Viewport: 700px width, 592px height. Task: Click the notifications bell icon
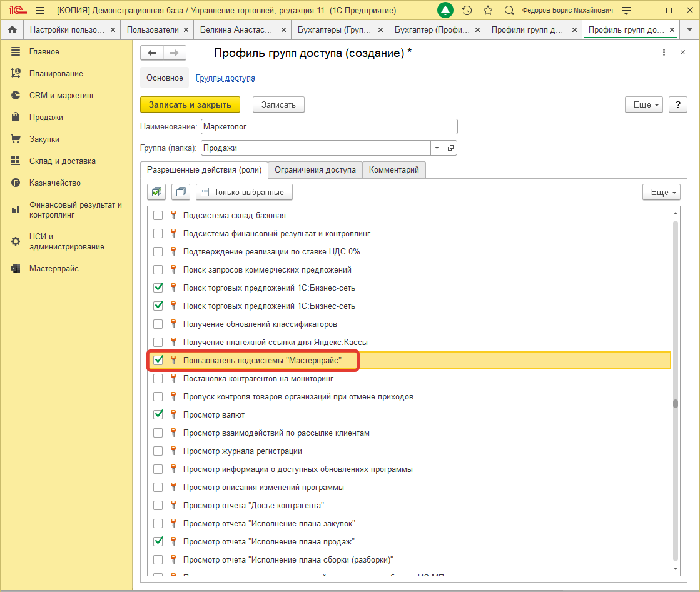(x=445, y=11)
